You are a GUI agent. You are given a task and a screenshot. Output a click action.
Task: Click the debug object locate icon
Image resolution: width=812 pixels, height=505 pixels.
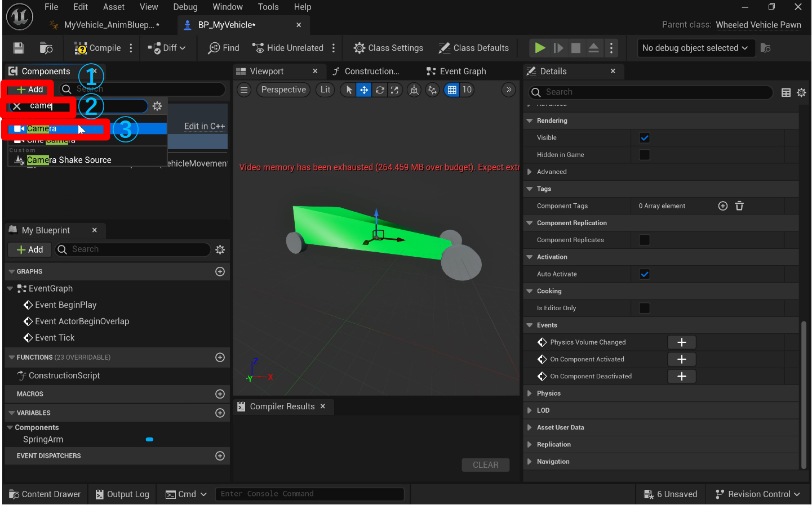click(x=765, y=48)
